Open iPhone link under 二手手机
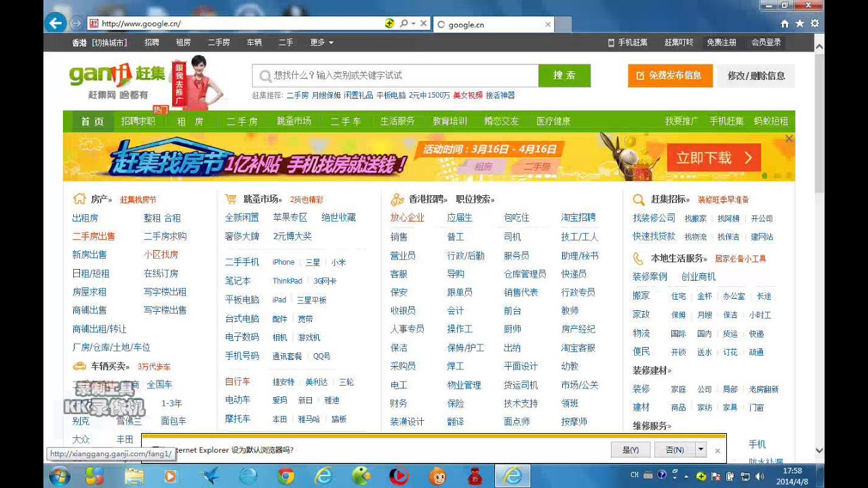This screenshot has height=488, width=868. 283,262
